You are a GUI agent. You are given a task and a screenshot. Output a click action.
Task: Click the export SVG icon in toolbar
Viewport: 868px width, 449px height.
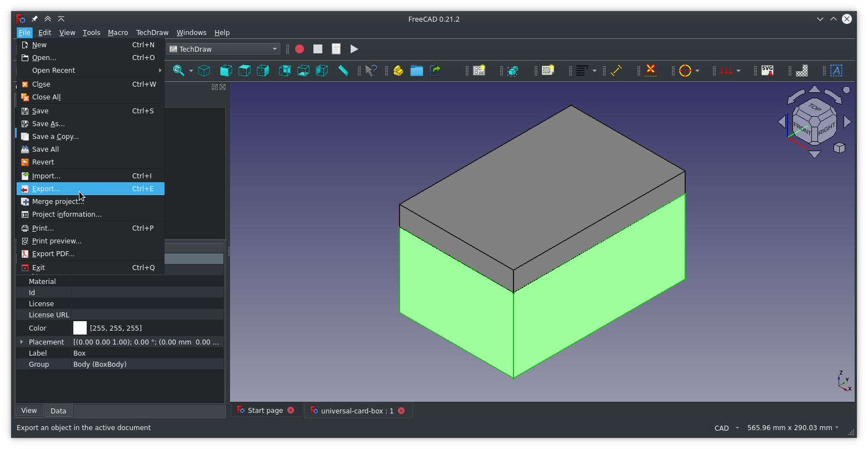click(767, 71)
